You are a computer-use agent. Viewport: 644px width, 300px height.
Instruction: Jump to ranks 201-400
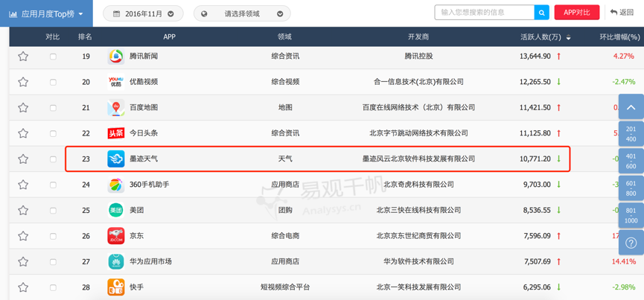click(x=631, y=134)
